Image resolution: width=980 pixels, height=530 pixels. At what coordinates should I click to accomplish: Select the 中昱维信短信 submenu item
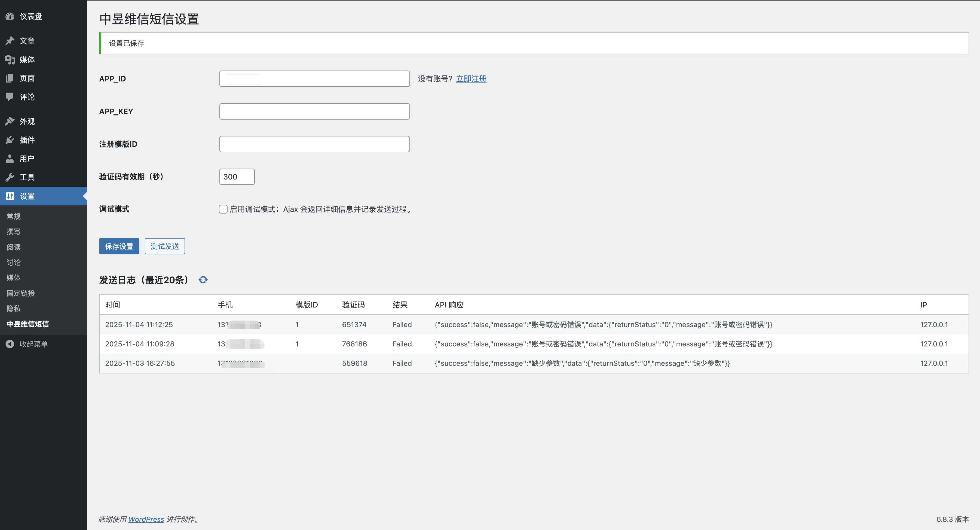pyautogui.click(x=28, y=324)
